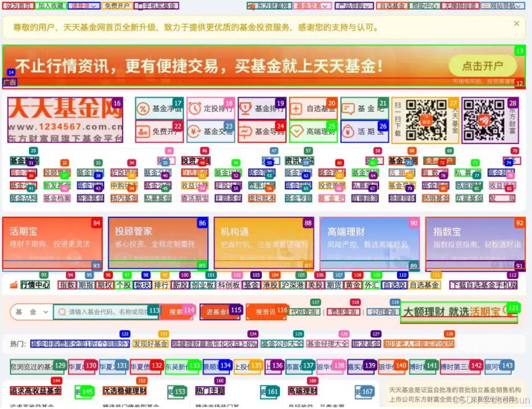Click the percent icon beside 基金净值
The height and width of the screenshot is (409, 532).
pyautogui.click(x=143, y=109)
